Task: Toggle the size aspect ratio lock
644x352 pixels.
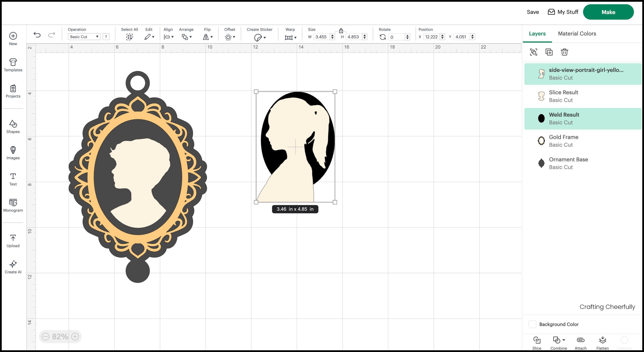Action: [x=341, y=31]
